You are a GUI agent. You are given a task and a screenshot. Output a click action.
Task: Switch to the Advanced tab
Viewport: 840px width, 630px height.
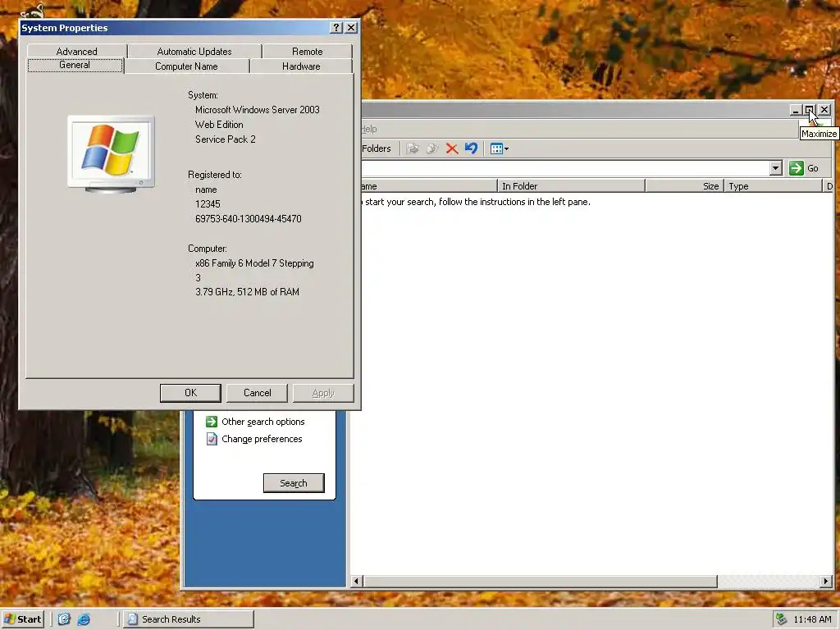coord(76,52)
